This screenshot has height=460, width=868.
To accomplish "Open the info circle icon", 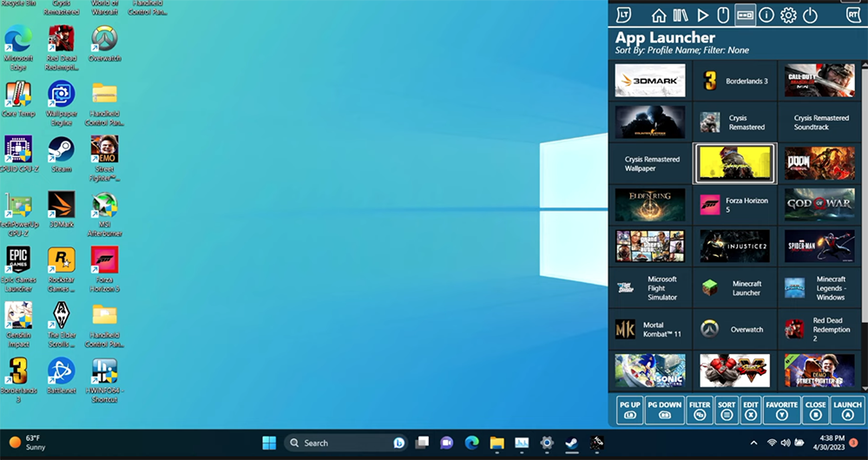I will pos(766,16).
